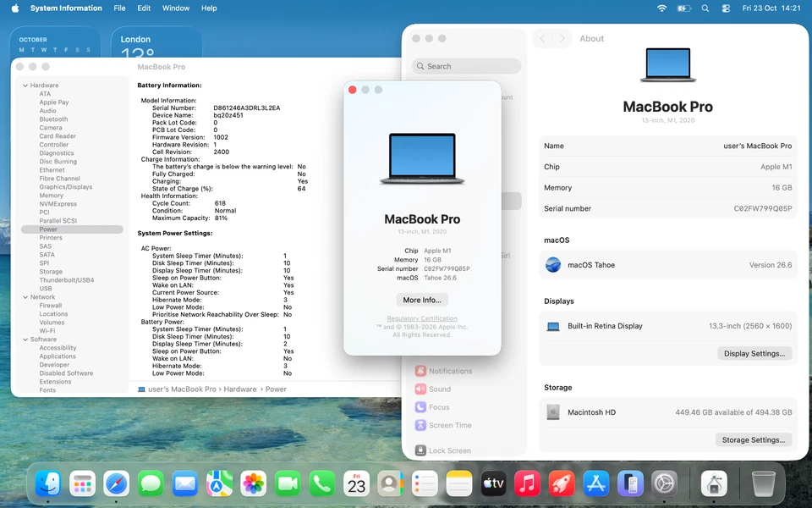Open Photos from the Dock
This screenshot has width=812, height=508.
(253, 484)
